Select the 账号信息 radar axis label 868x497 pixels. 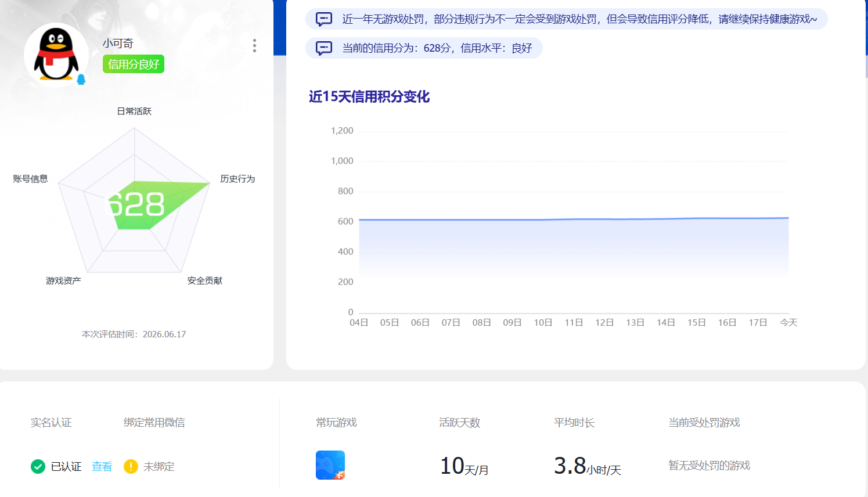click(31, 178)
